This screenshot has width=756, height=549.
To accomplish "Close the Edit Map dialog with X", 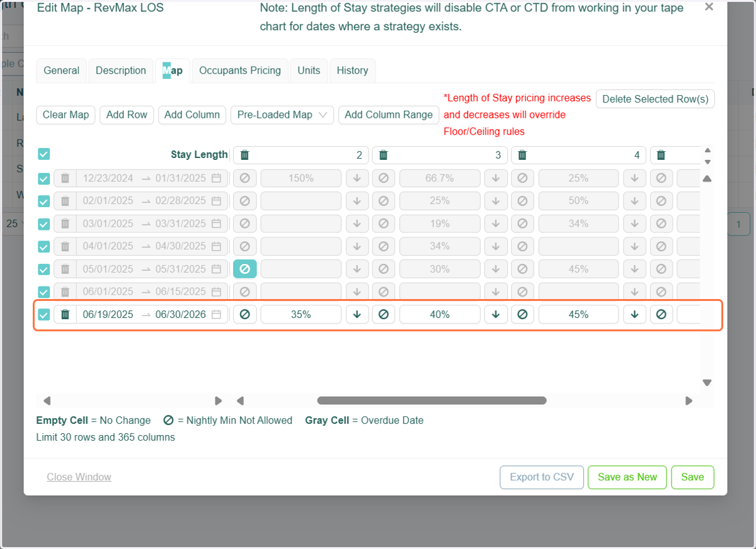I will tap(709, 7).
